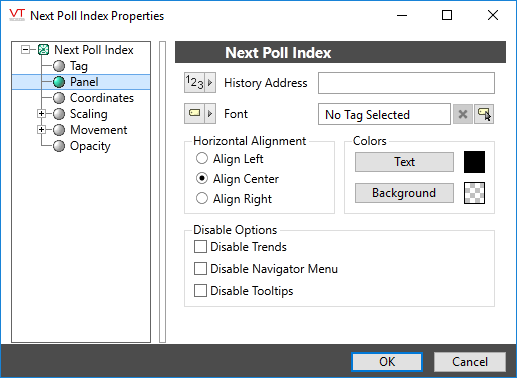The width and height of the screenshot is (517, 378).
Task: Select Tag in the properties tree
Action: [x=79, y=66]
